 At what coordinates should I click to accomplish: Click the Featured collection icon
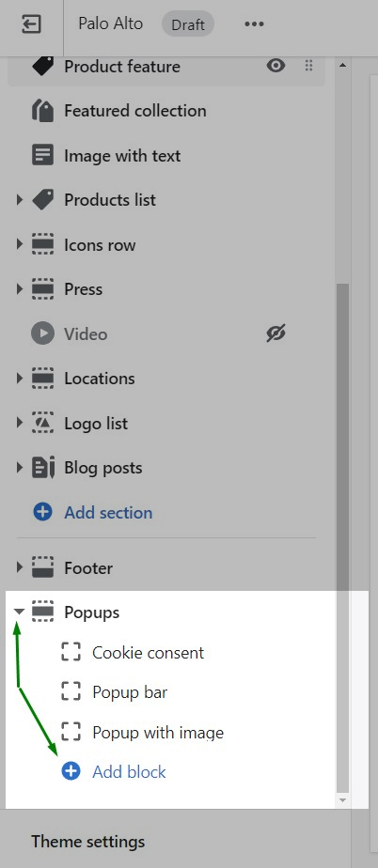click(42, 111)
